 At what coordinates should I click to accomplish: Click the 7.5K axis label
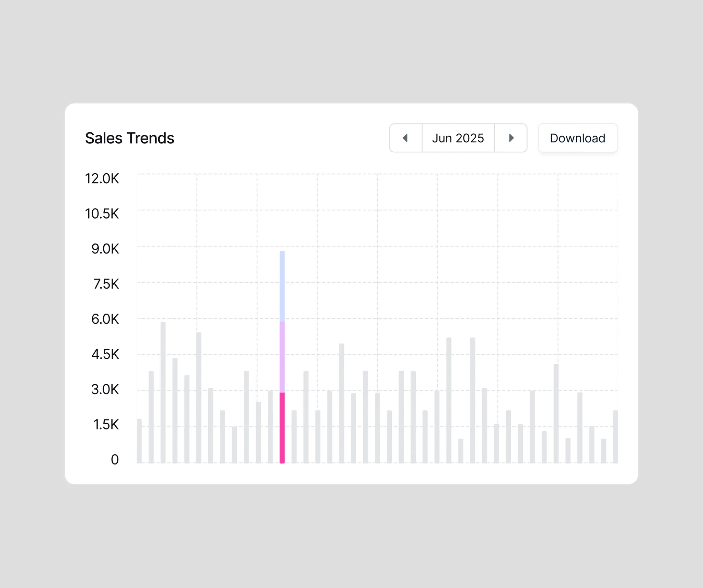[106, 284]
